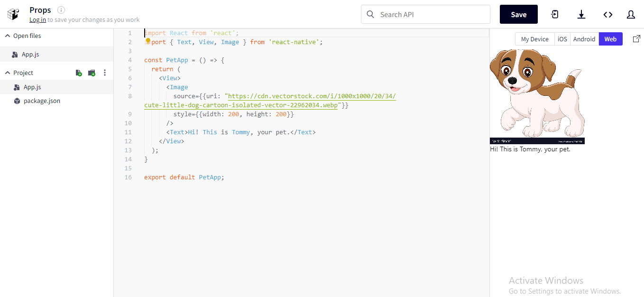Switch preview to iOS tab

(562, 39)
